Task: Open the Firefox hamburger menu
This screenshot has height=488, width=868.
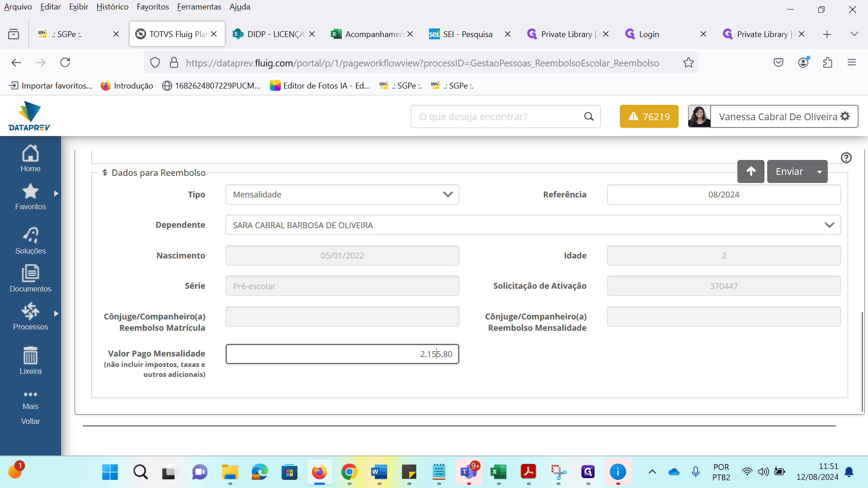Action: click(852, 62)
